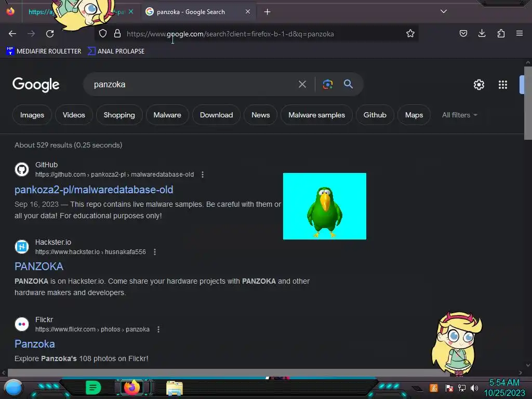This screenshot has width=532, height=399.
Task: Select the Download filter chip
Action: (x=217, y=115)
